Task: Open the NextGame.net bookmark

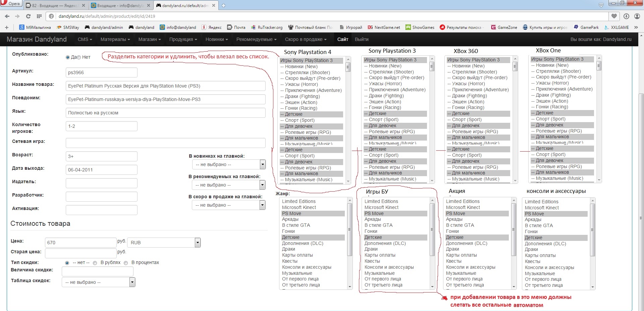Action: pyautogui.click(x=384, y=27)
